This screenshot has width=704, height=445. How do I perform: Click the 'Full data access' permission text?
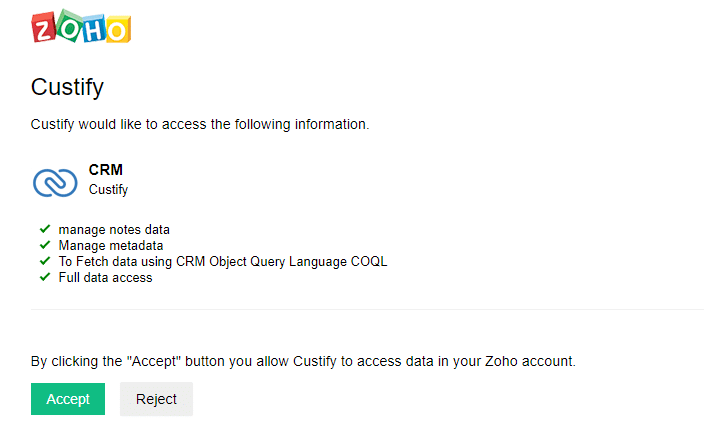pos(105,278)
